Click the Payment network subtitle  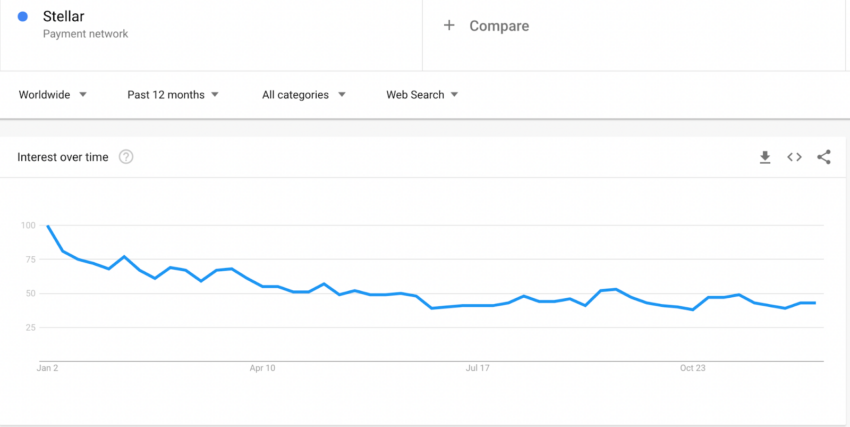(86, 34)
